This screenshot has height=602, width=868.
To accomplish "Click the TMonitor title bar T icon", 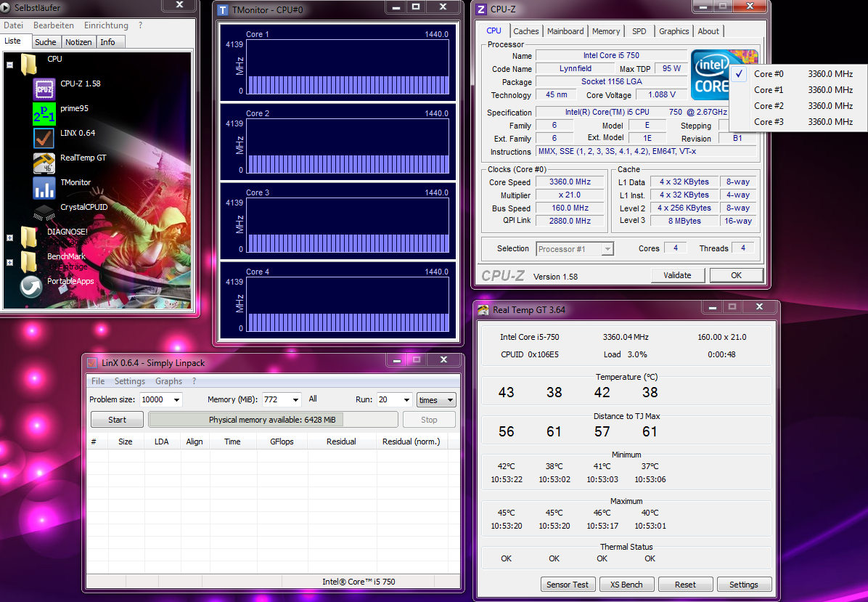I will coord(223,10).
